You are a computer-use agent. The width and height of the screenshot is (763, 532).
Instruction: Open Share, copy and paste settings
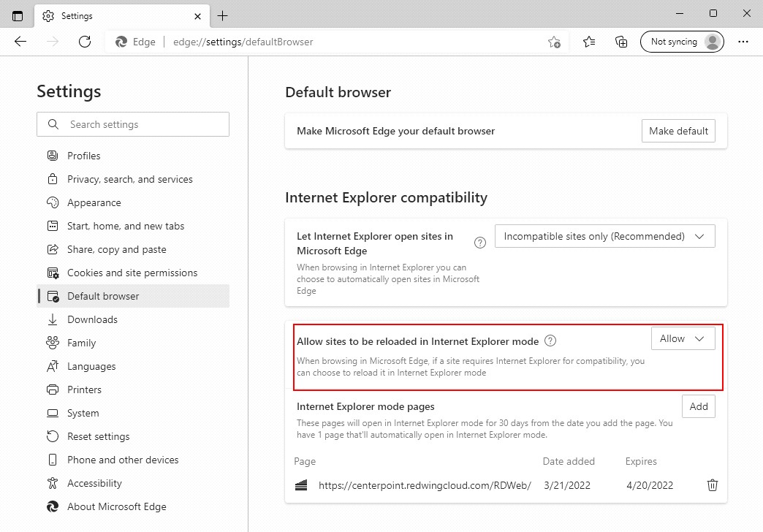133,249
